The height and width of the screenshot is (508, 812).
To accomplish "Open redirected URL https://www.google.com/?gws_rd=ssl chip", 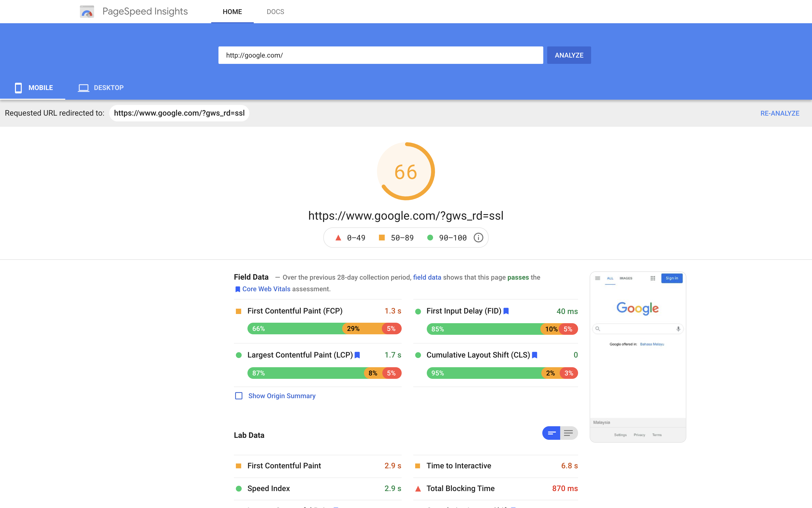I will click(179, 113).
